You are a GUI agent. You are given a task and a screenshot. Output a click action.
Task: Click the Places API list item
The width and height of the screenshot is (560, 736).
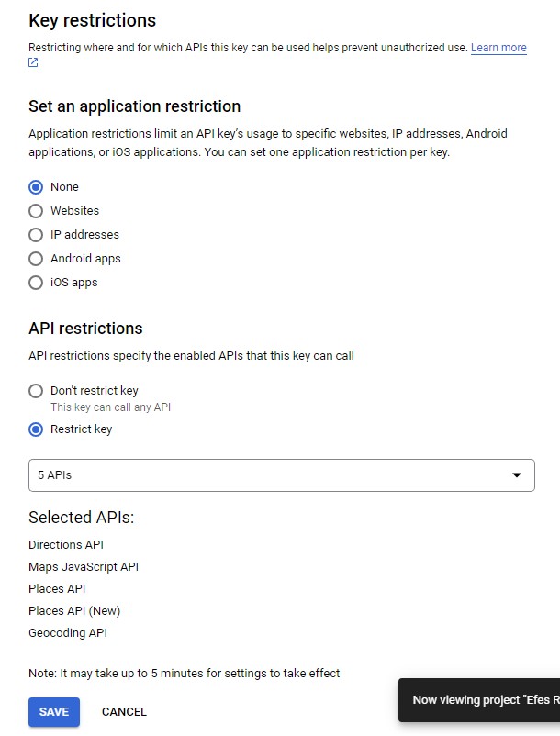[57, 589]
